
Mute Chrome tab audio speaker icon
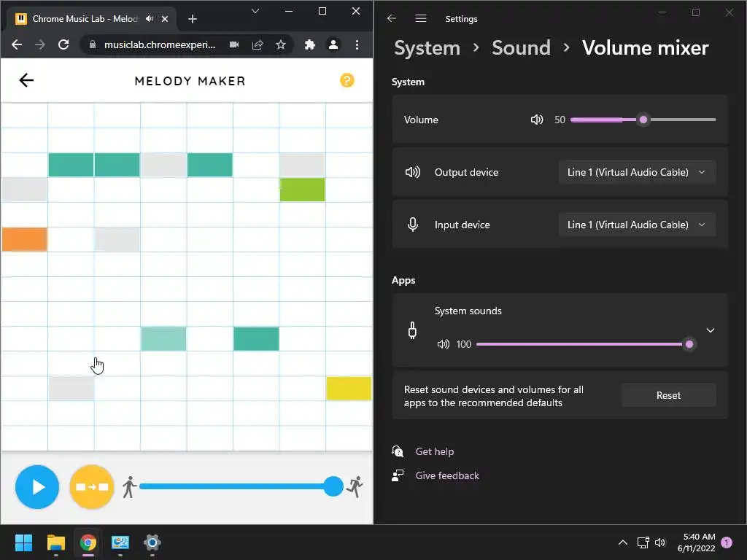[x=150, y=18]
